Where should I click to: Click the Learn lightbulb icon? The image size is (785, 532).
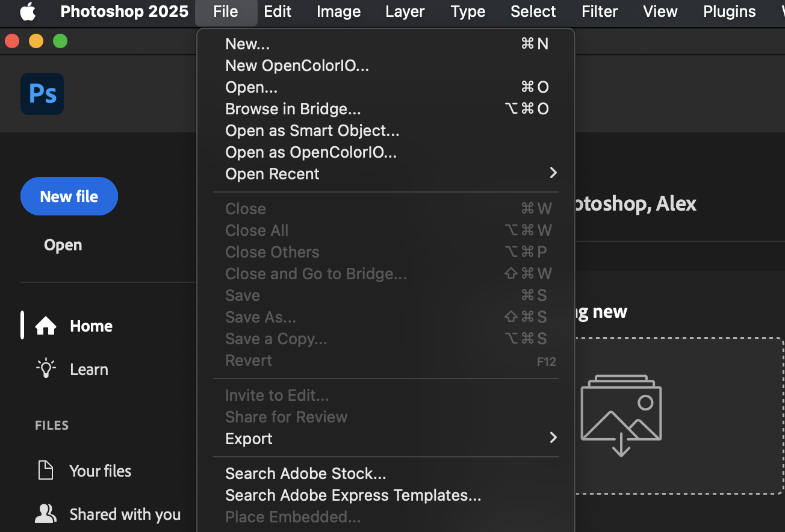tap(46, 369)
